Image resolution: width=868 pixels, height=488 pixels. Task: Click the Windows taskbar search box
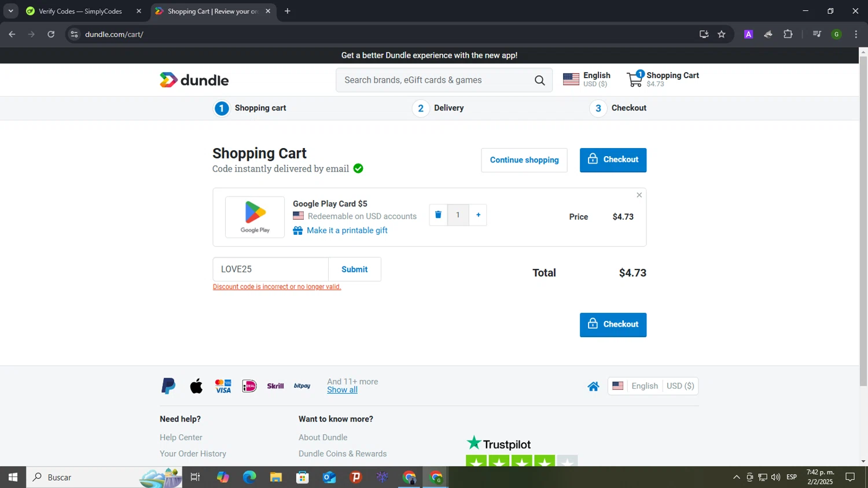(104, 477)
